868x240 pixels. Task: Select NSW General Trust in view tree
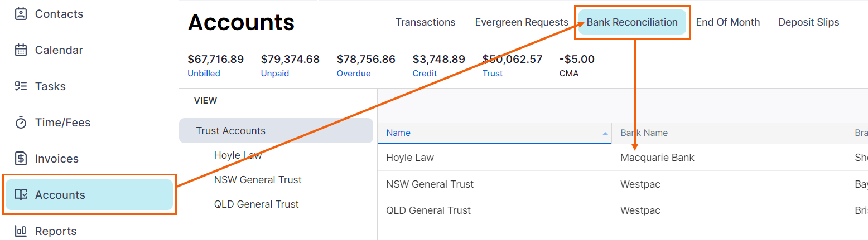point(258,180)
